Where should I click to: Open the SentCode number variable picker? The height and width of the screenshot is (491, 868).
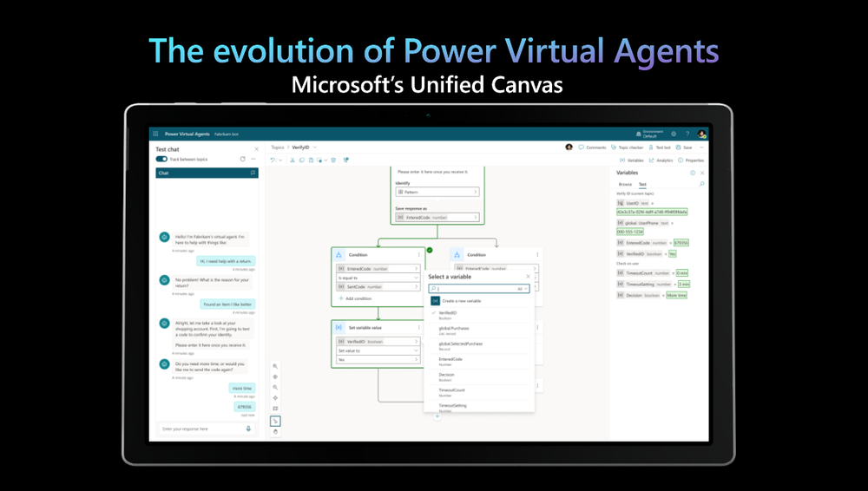pyautogui.click(x=378, y=287)
